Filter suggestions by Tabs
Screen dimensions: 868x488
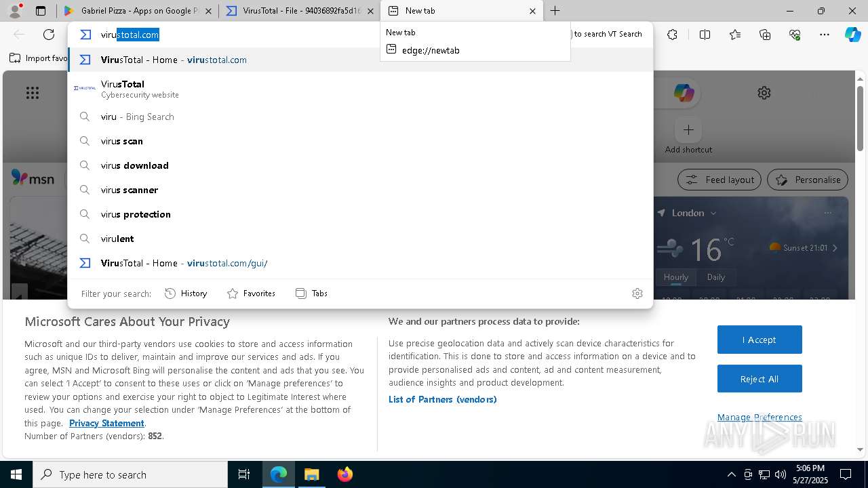[x=311, y=293]
